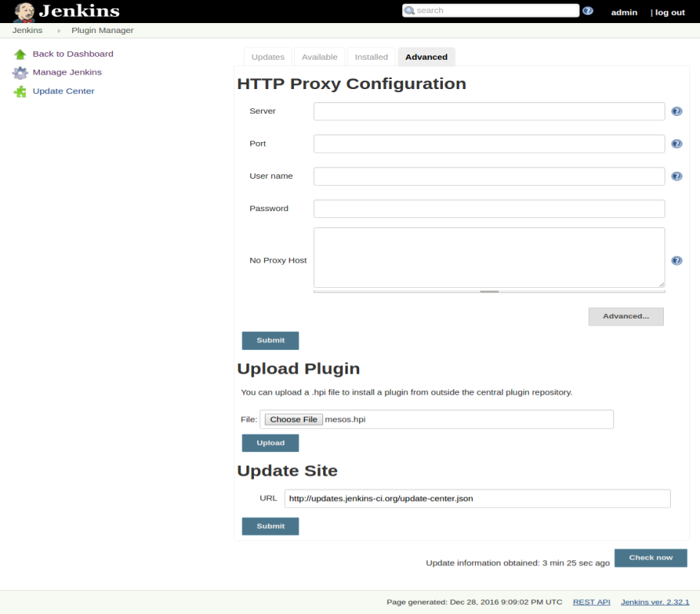The width and height of the screenshot is (700, 614).
Task: Expand the Advanced... proxy options button
Action: click(626, 317)
